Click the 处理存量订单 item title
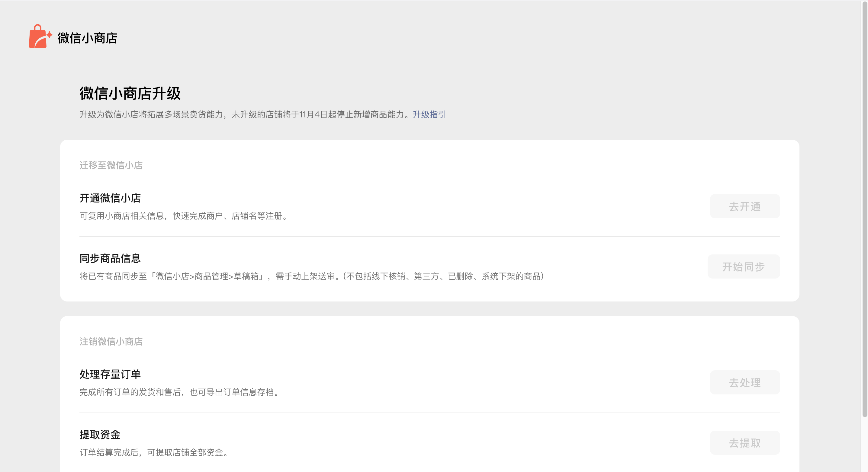This screenshot has height=472, width=868. coord(110,374)
